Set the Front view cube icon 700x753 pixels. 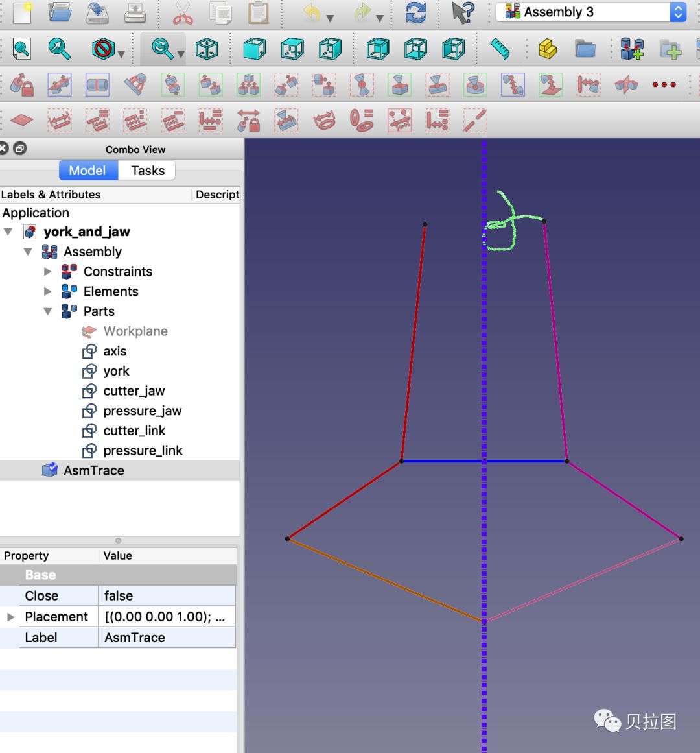click(x=254, y=49)
